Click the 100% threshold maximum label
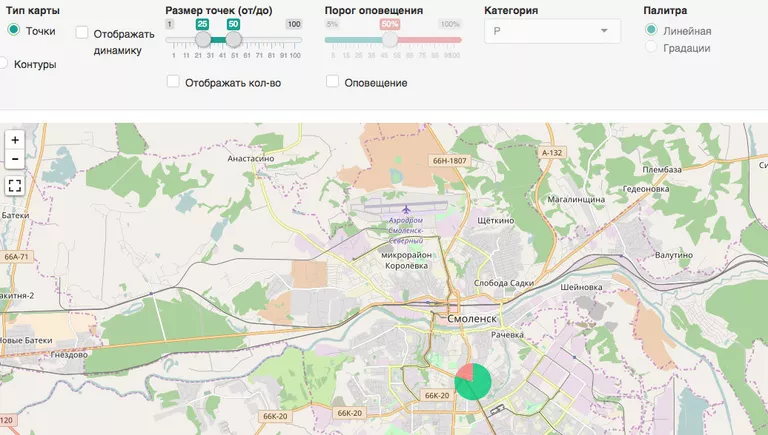Viewport: 768px width, 435px height. pos(450,24)
